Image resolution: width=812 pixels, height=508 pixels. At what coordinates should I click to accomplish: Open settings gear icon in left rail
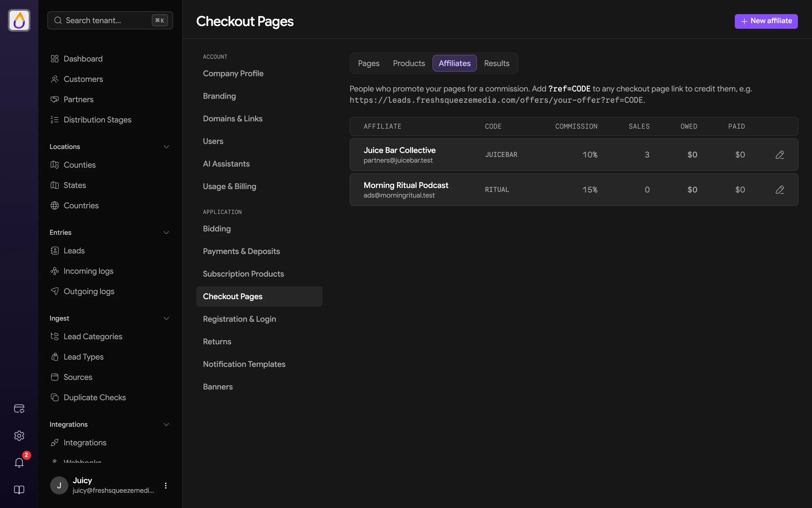(19, 436)
